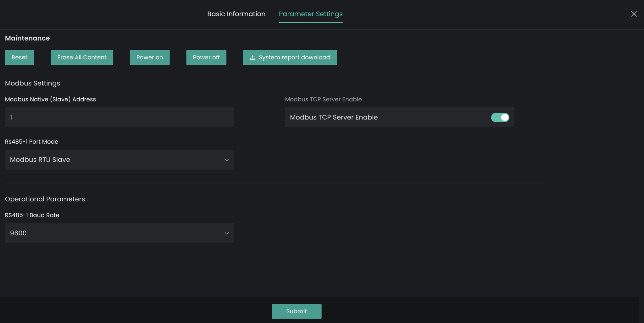Screen dimensions: 644x323
Task: Click the chevron on the Baud Rate dropdown
Action: (227, 233)
